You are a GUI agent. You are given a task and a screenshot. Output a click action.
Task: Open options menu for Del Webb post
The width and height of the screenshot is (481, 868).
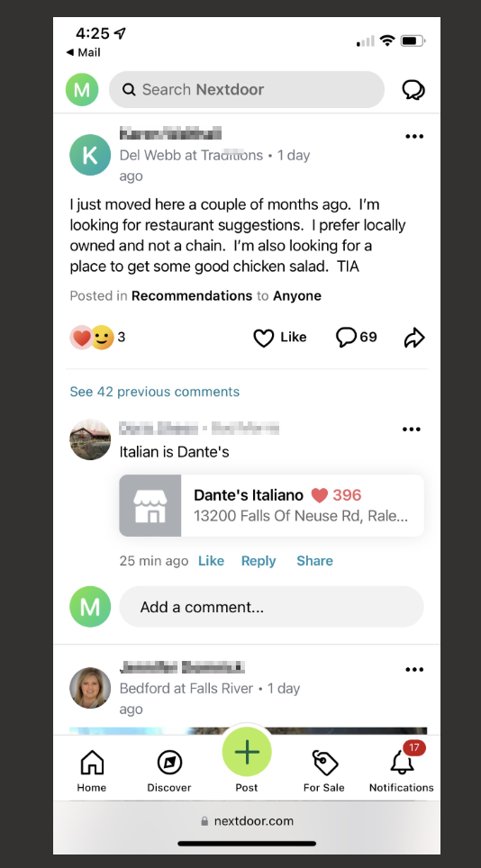pyautogui.click(x=414, y=137)
